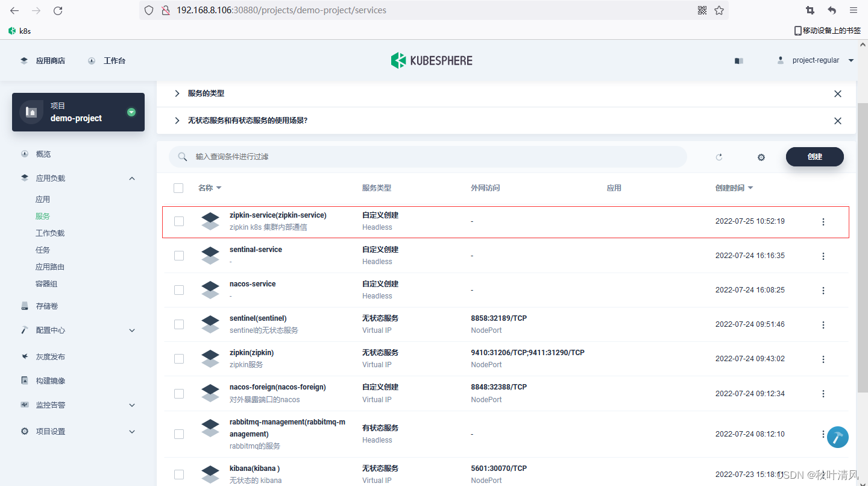Check the zipkin-service row checkbox

tap(179, 221)
